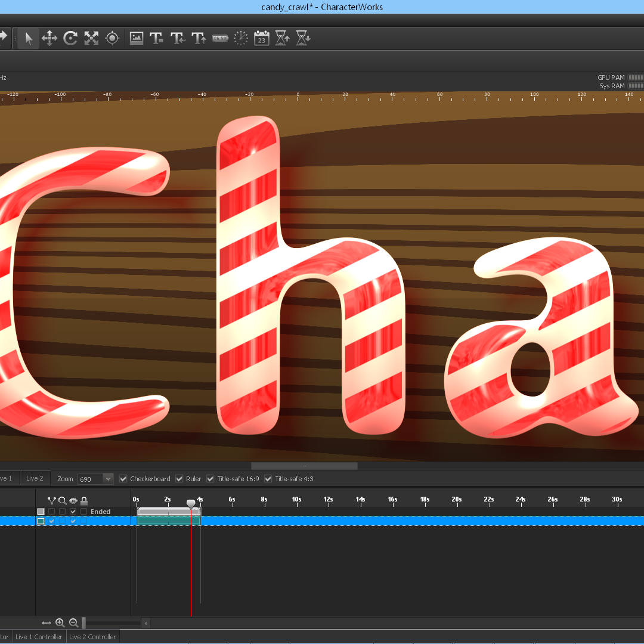This screenshot has height=644, width=644.
Task: Click the hourglass count-up icon
Action: pyautogui.click(x=283, y=39)
